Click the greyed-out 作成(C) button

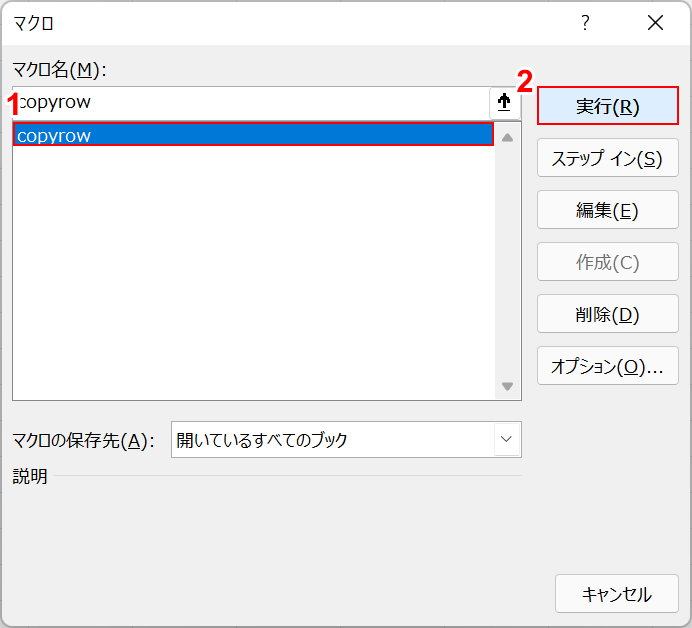tap(607, 262)
